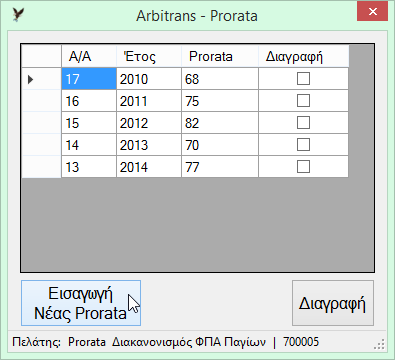
Task: Select the Prorata cell with value 70
Action: point(220,145)
